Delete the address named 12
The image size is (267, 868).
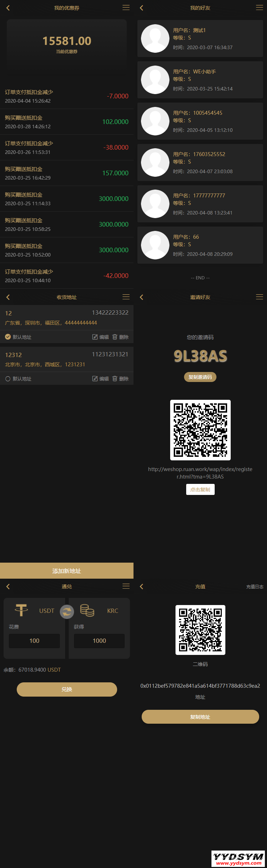click(120, 337)
